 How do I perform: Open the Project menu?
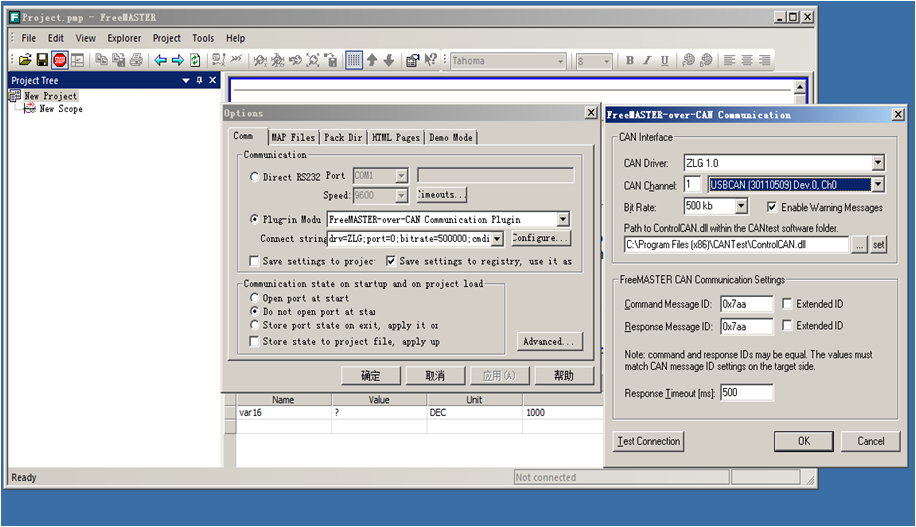click(166, 38)
